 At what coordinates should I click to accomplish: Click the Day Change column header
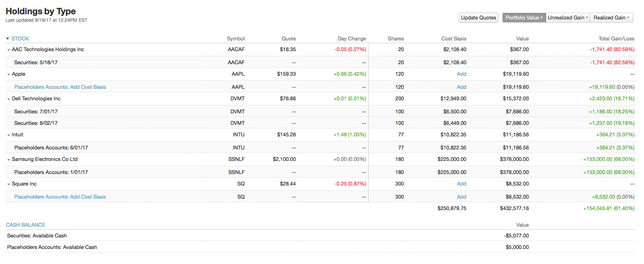tap(352, 39)
